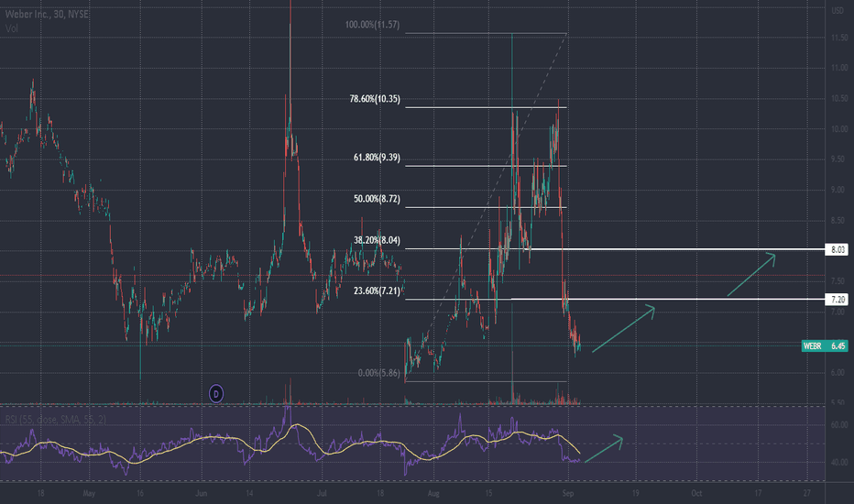Click the '27' date axis label
Viewport: 854px width, 504px height.
pyautogui.click(x=806, y=494)
